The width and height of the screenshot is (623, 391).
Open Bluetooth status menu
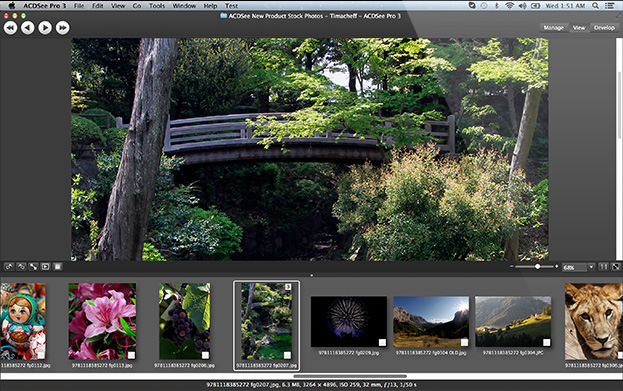point(496,6)
